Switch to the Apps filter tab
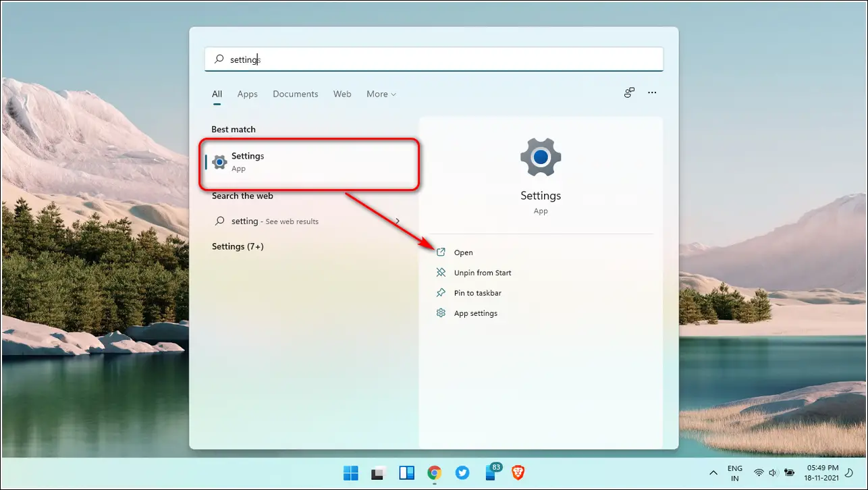The image size is (868, 490). point(247,94)
